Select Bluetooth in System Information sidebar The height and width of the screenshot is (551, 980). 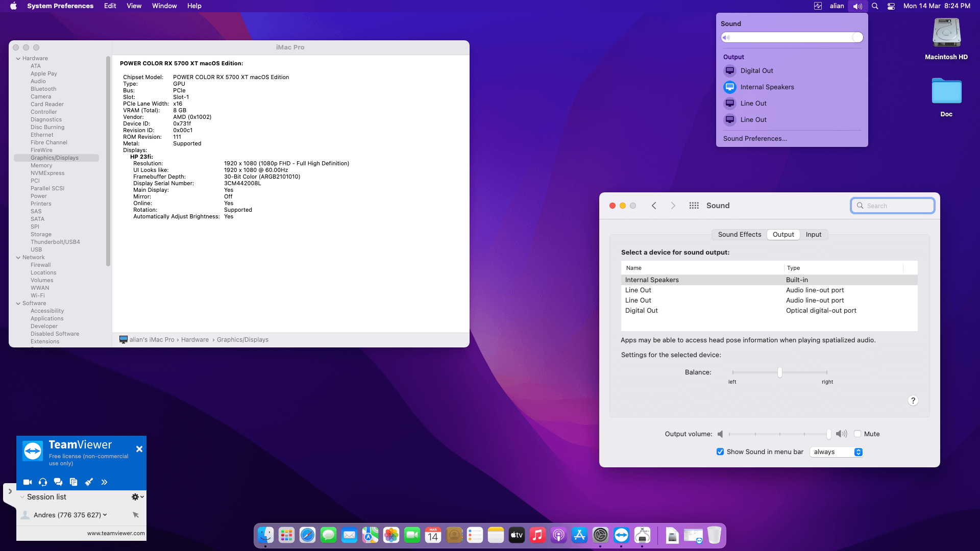pos(43,89)
